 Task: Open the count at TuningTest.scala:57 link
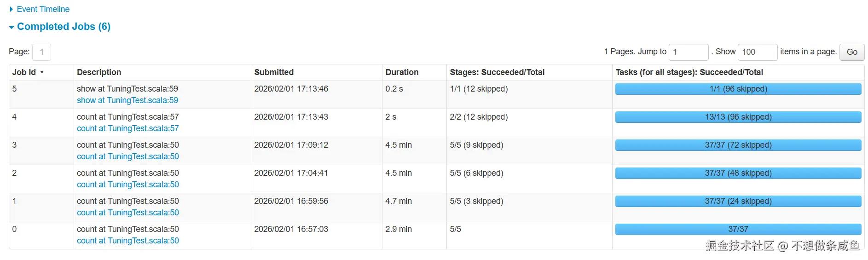[128, 128]
